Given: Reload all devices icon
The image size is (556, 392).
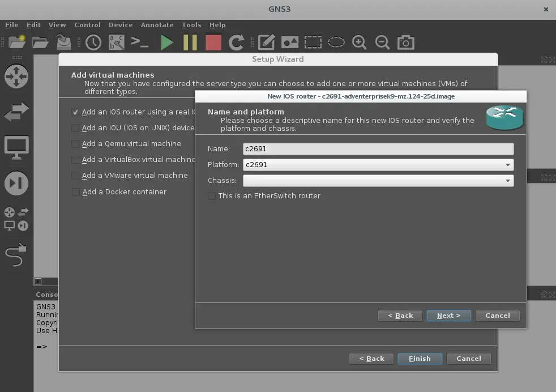Looking at the screenshot, I should [236, 42].
